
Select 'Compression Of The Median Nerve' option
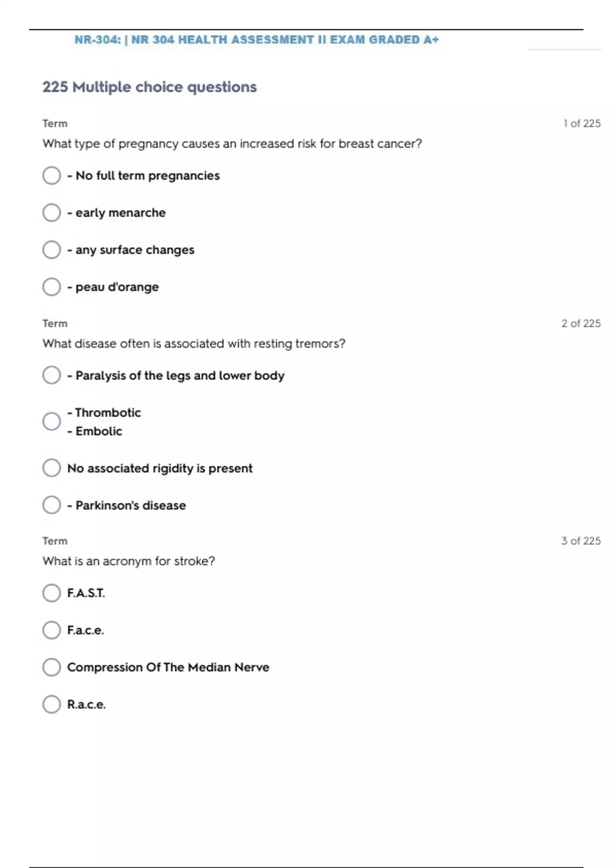pyautogui.click(x=52, y=667)
